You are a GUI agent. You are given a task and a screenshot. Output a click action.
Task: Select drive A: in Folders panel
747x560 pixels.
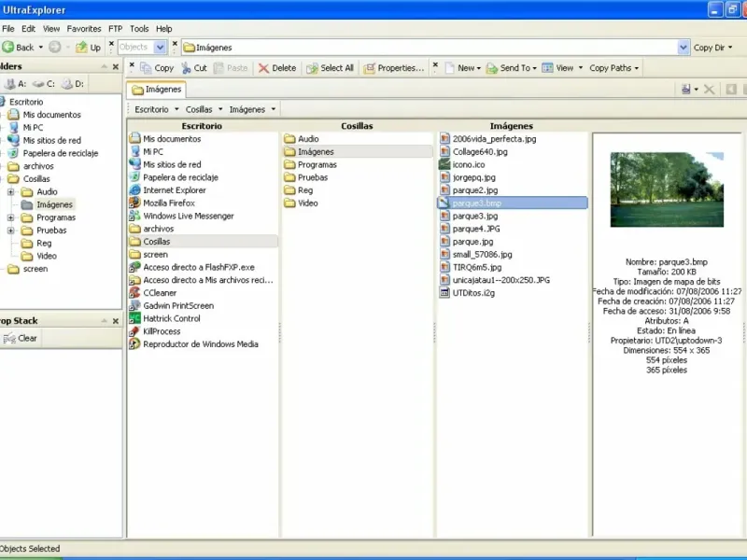click(15, 84)
